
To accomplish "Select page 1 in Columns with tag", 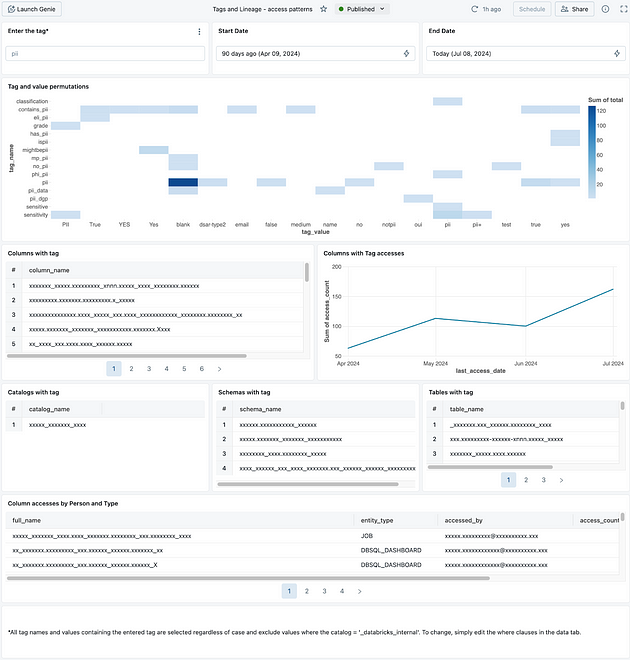I will 114,369.
